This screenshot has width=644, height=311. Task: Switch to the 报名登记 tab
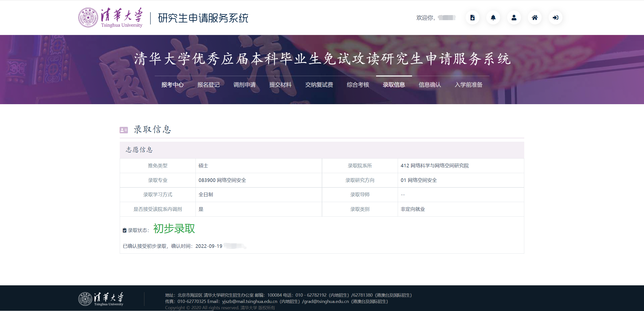(x=208, y=85)
